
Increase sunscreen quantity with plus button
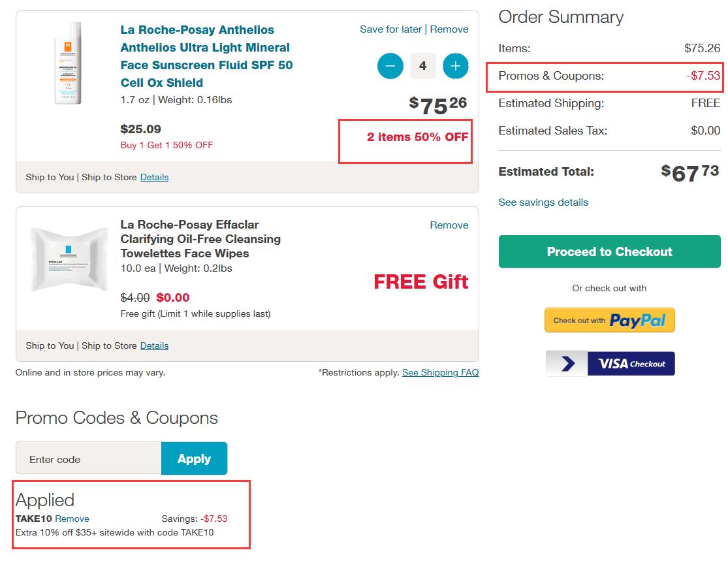[456, 66]
